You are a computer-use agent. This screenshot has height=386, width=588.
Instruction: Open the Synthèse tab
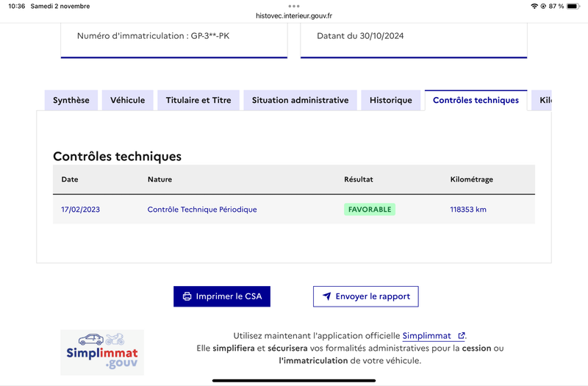(71, 100)
